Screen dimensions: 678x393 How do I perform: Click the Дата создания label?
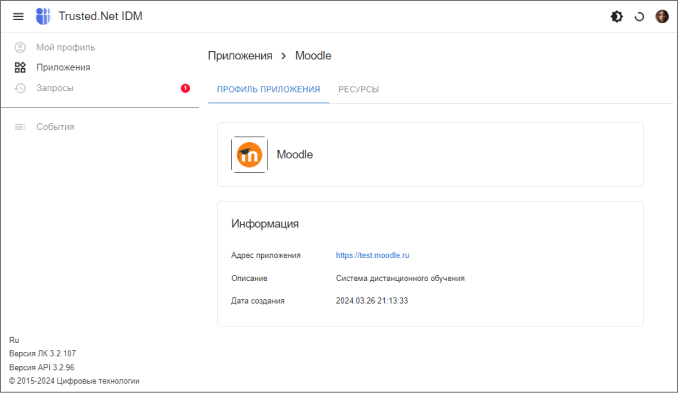click(x=258, y=301)
